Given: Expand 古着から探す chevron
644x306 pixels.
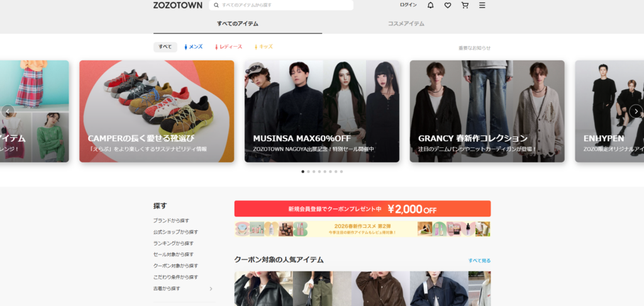Looking at the screenshot, I should 211,289.
